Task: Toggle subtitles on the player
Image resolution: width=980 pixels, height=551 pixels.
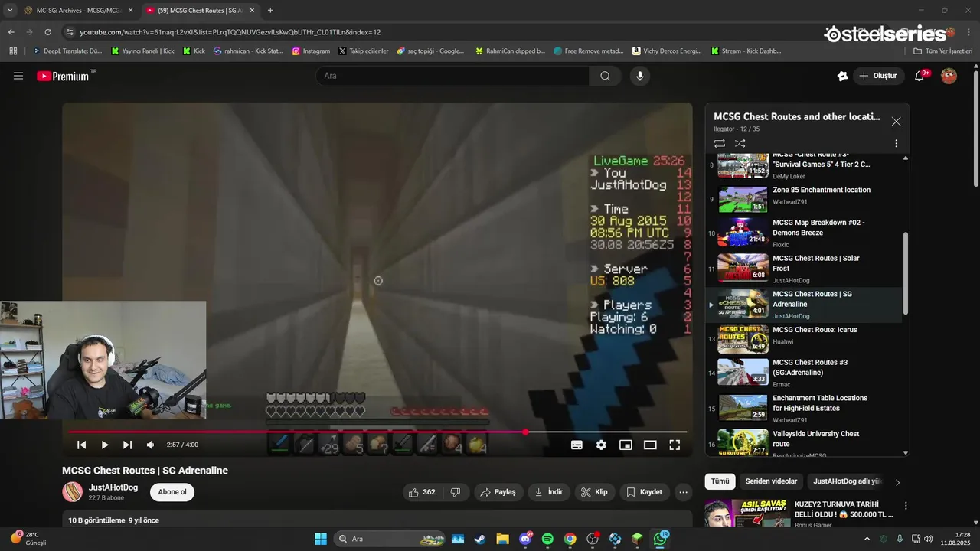Action: tap(577, 445)
